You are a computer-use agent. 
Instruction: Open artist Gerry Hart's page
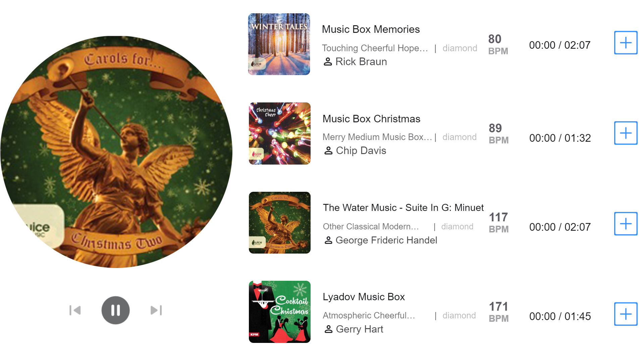coord(359,329)
